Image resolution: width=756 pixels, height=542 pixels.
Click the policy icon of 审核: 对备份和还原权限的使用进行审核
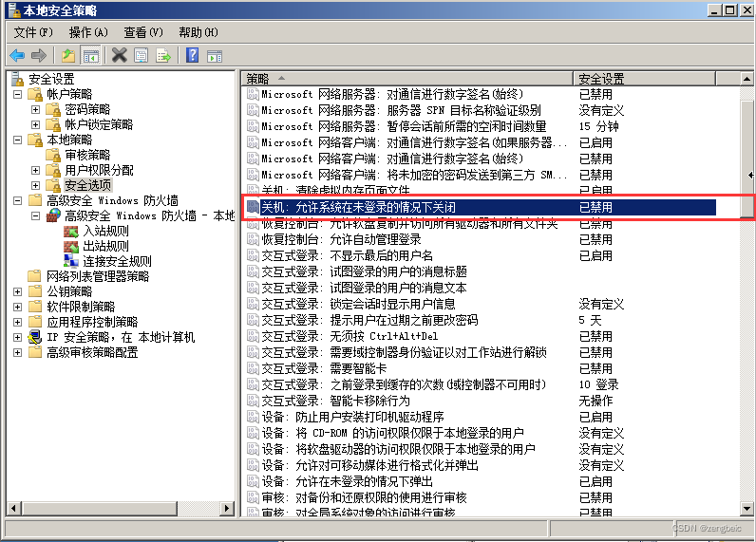(x=253, y=497)
